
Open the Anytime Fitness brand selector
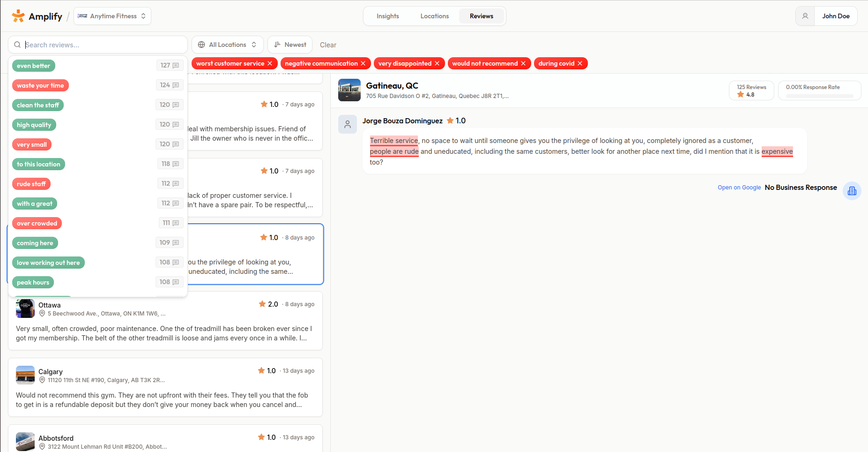[112, 16]
